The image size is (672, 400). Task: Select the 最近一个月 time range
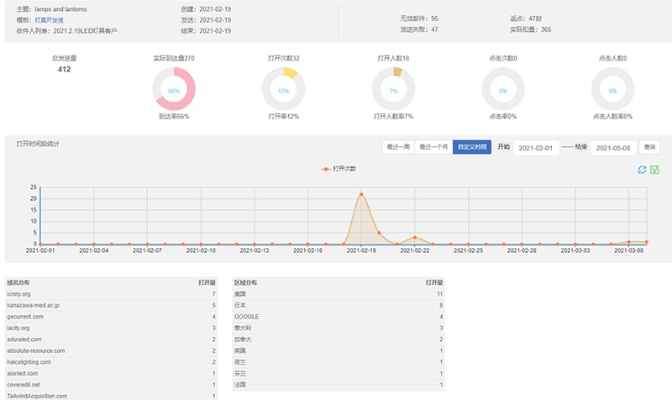pos(434,147)
